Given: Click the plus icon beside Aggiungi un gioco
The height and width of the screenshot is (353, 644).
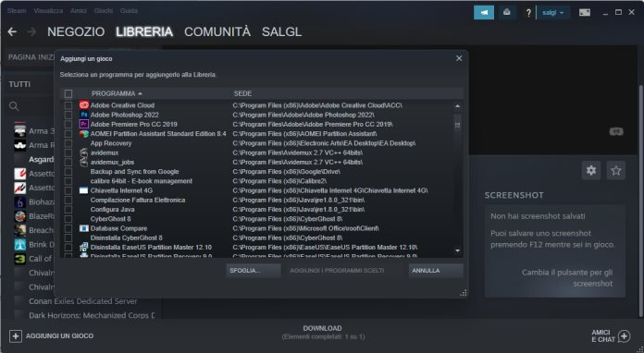Looking at the screenshot, I should pyautogui.click(x=16, y=336).
